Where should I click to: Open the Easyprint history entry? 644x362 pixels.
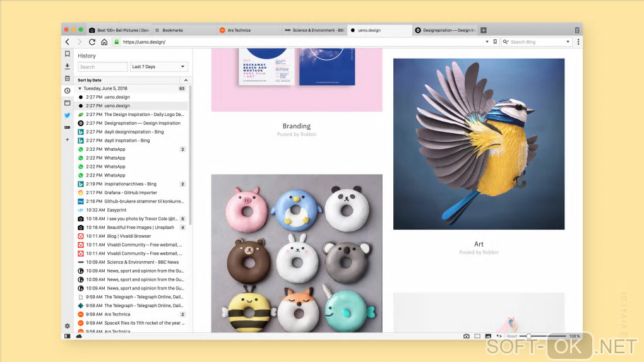tap(131, 210)
